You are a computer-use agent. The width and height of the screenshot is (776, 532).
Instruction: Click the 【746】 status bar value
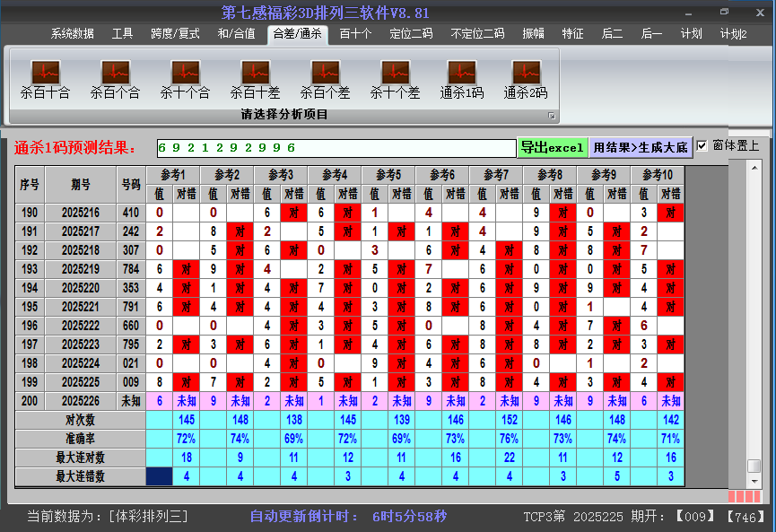coord(745,517)
